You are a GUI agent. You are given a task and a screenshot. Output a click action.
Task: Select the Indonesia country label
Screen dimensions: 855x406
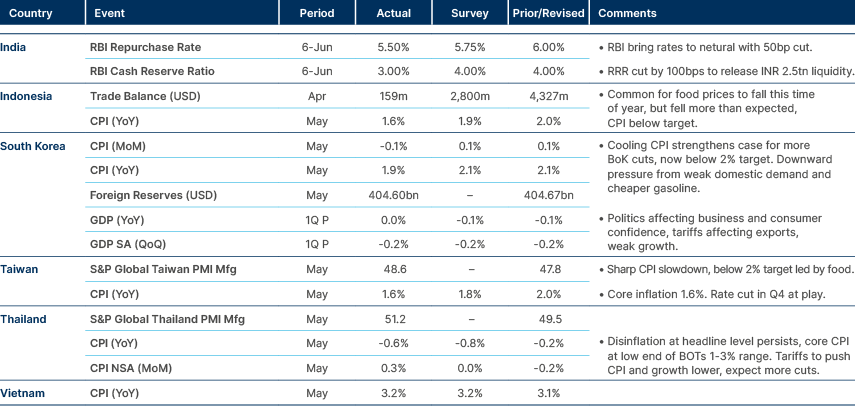pos(26,96)
